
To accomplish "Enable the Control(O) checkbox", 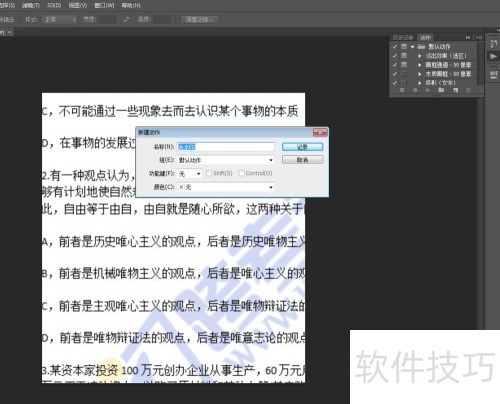I will (242, 173).
